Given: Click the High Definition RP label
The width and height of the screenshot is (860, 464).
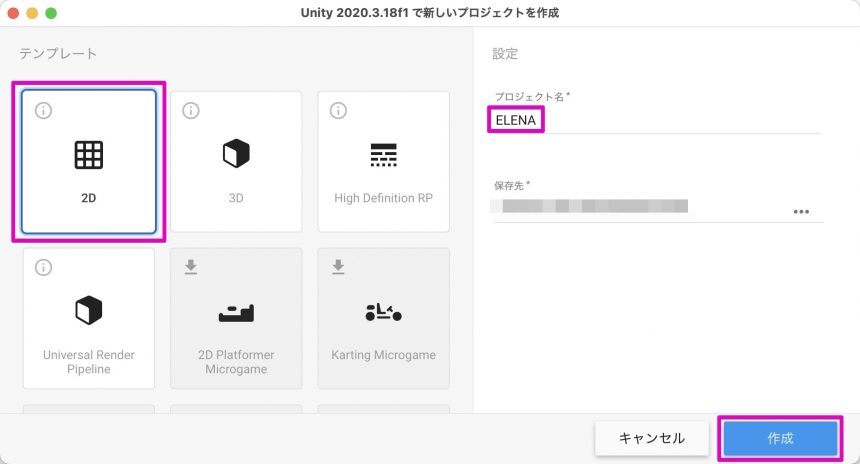Looking at the screenshot, I should (383, 198).
